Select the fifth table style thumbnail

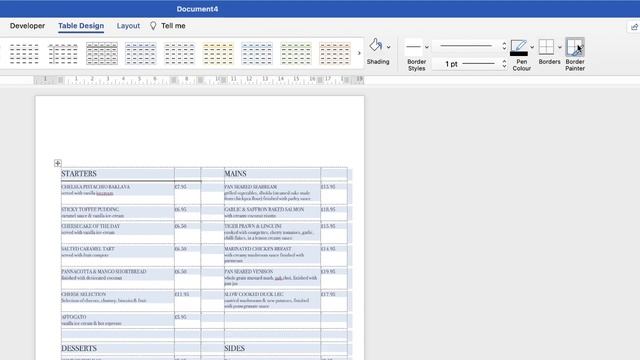[x=179, y=53]
